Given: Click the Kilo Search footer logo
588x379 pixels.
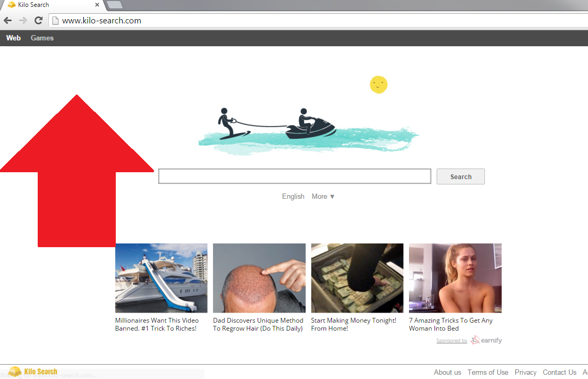Looking at the screenshot, I should (33, 372).
